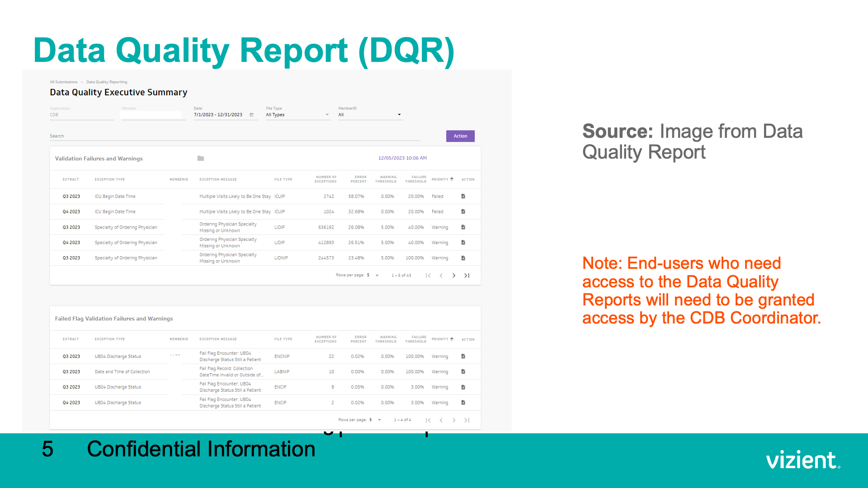Viewport: 868px width, 488px height.
Task: Click Failed priority in Q3 2023 ICUIP row
Action: (437, 197)
